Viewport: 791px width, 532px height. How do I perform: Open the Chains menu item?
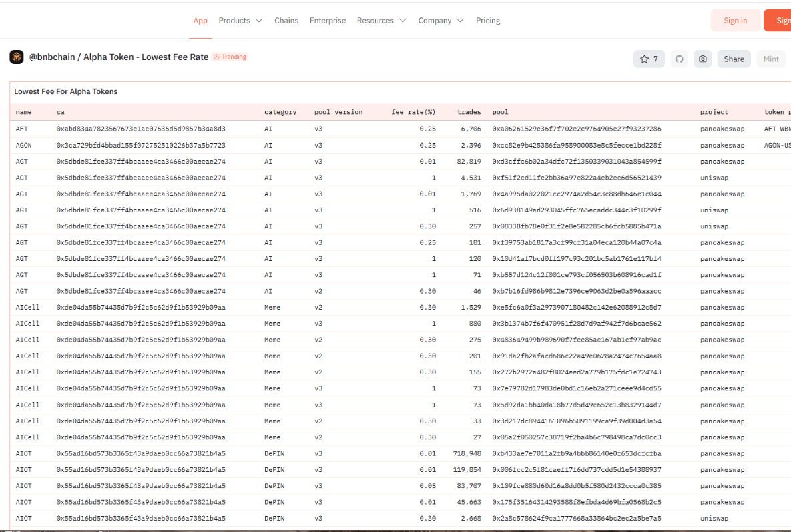point(286,21)
